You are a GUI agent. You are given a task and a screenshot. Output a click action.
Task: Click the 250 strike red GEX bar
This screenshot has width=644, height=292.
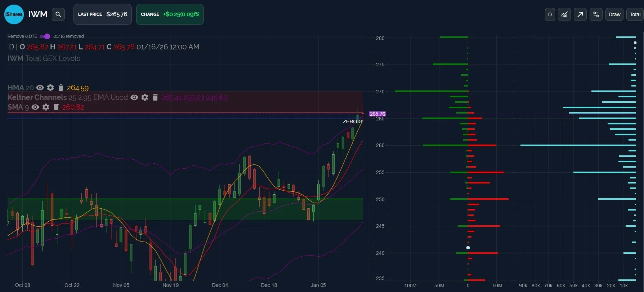click(488, 199)
